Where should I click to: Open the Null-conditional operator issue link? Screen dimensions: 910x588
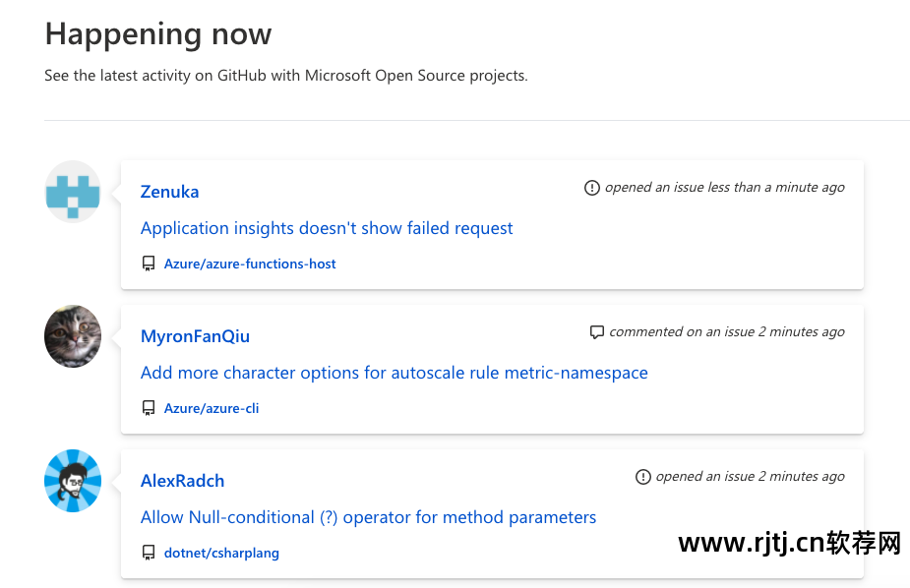click(368, 517)
